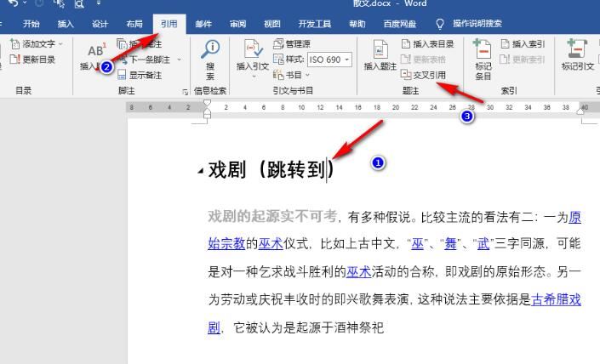Toggle 显示备注 (Show Notes)

click(x=143, y=74)
